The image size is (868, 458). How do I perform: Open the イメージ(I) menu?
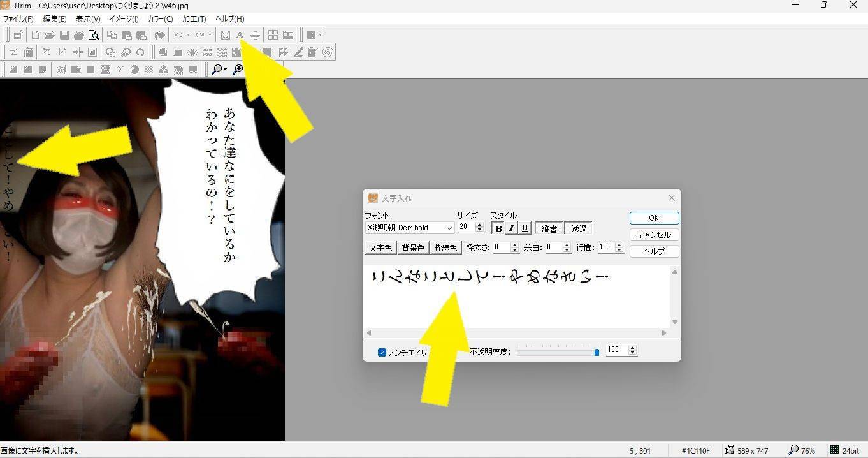124,18
